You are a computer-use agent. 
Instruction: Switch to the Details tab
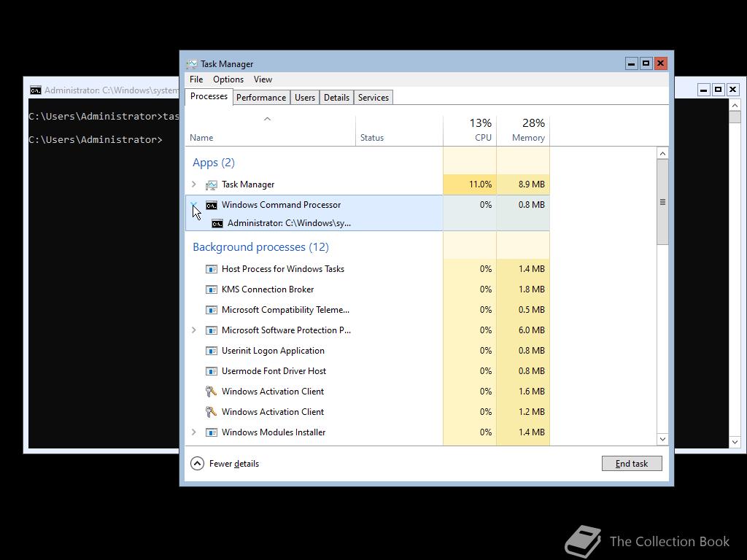(337, 98)
